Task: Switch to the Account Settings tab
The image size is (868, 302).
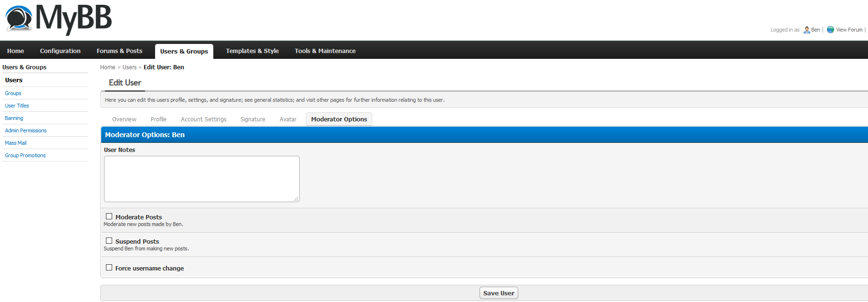Action: click(203, 119)
